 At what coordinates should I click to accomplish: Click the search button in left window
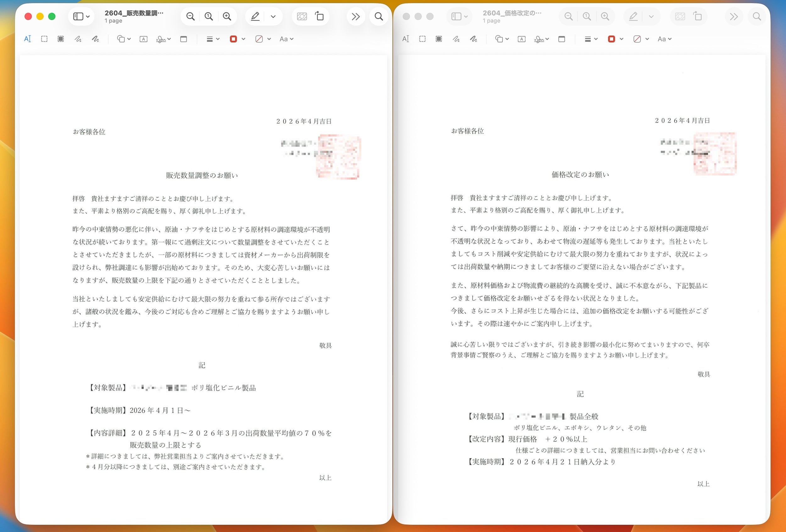pos(379,16)
